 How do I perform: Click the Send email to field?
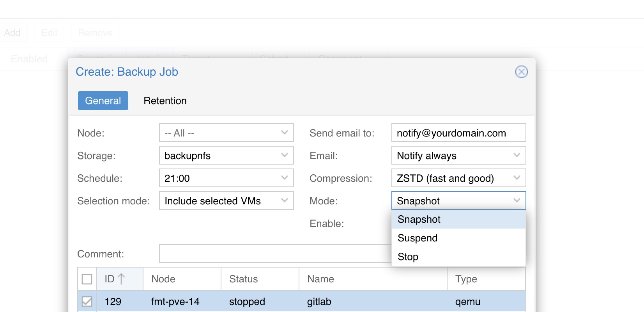pos(458,133)
